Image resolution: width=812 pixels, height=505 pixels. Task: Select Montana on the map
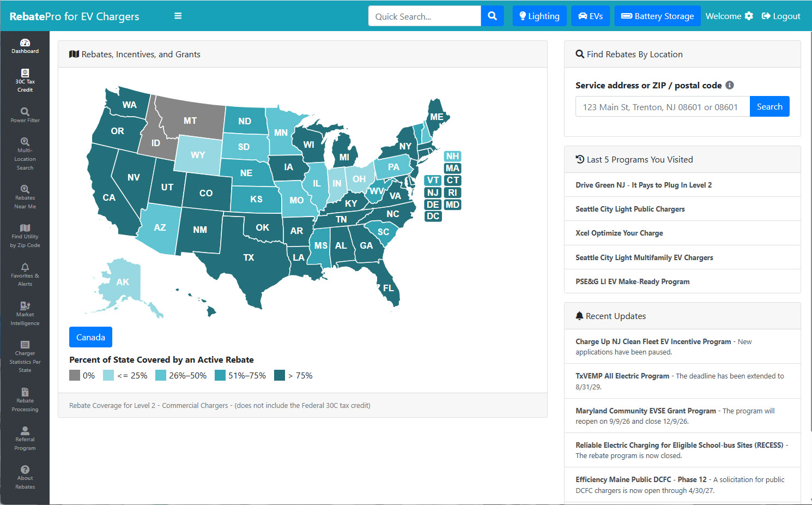pos(190,121)
